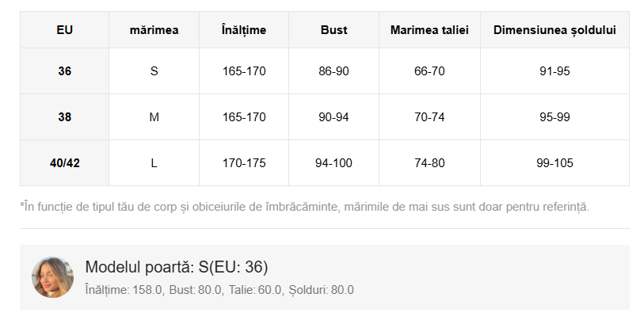Select the model measurements line
This screenshot has height=324, width=644.
(219, 290)
